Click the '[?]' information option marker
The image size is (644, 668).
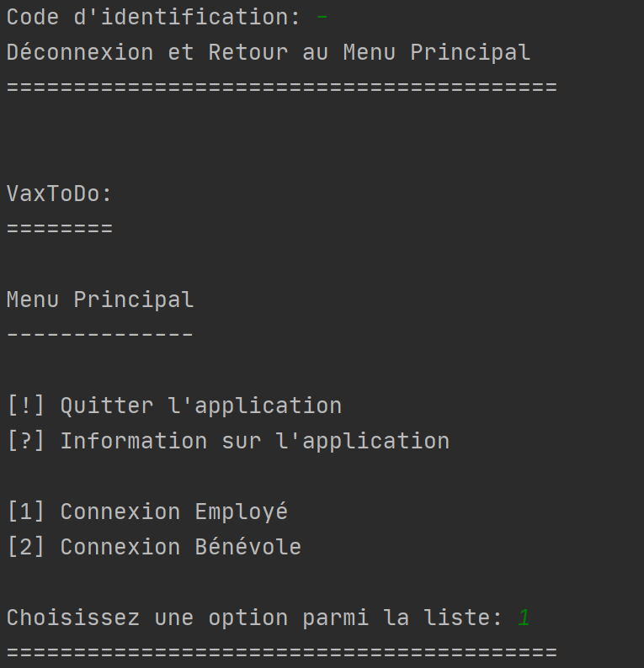[26, 441]
